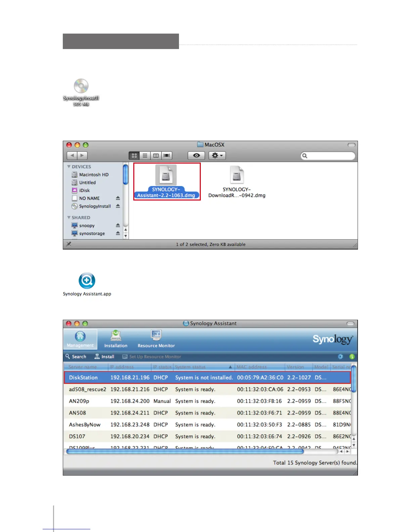The height and width of the screenshot is (532, 411).
Task: Select SynologyInstall in Finder sidebar
Action: coord(91,206)
